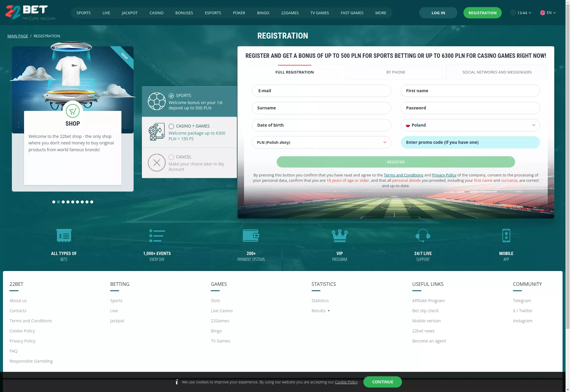
Task: Switch to the FULL REGISTRATION tab
Action: (x=294, y=72)
